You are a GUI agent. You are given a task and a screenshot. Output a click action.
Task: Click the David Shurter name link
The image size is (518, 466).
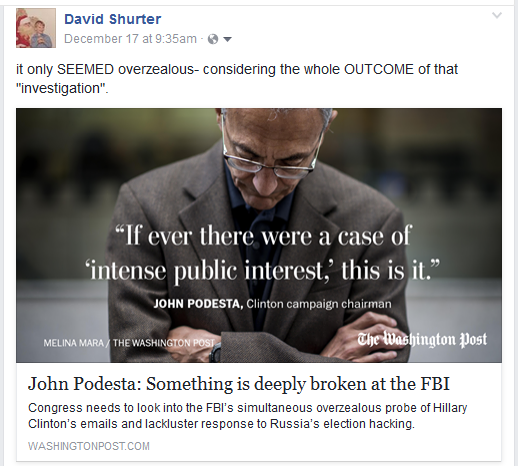coord(112,19)
